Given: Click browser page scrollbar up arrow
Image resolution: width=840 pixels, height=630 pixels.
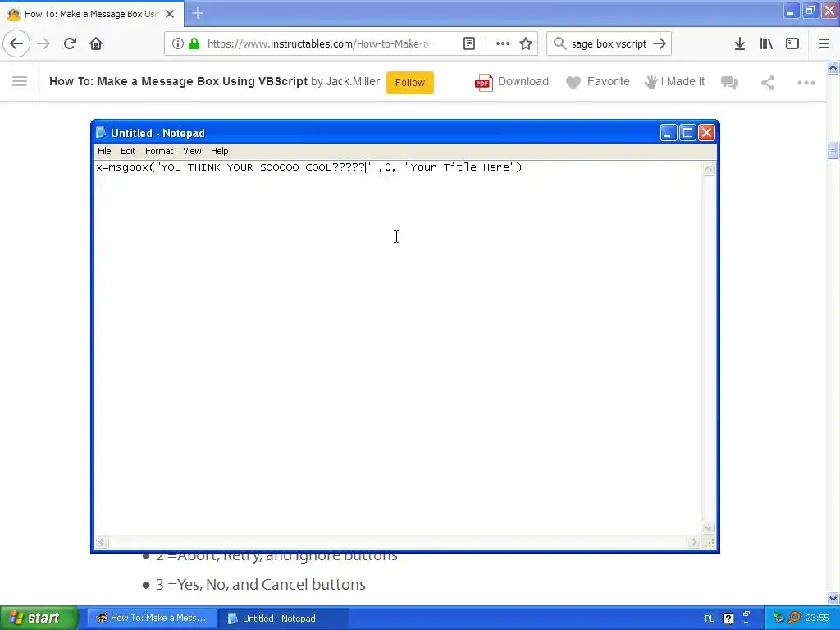Looking at the screenshot, I should click(x=833, y=67).
